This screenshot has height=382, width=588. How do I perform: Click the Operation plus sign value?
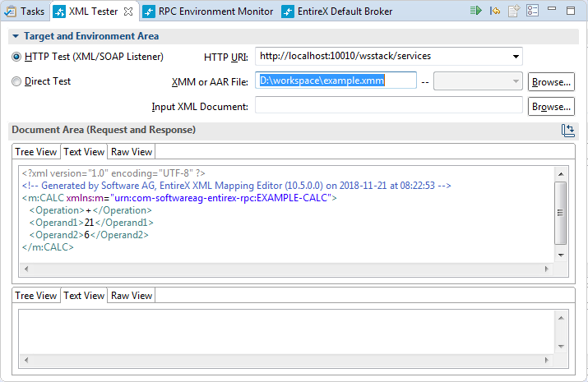[x=89, y=210]
